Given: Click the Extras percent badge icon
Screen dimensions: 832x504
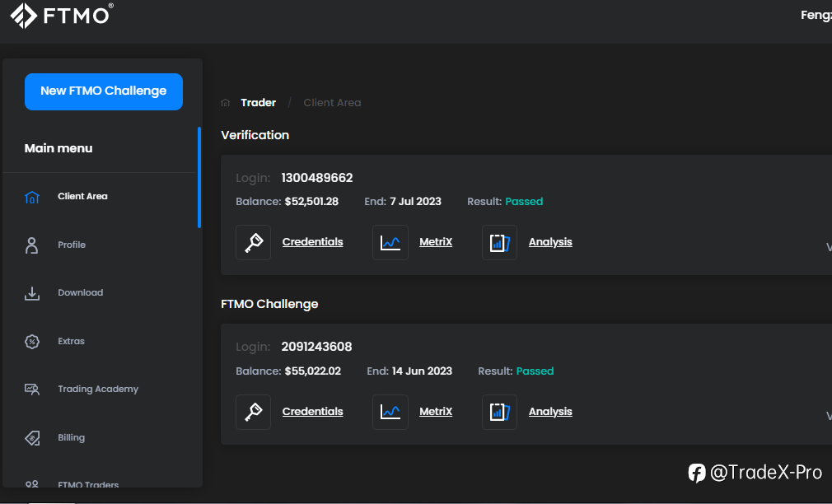Looking at the screenshot, I should 32,341.
